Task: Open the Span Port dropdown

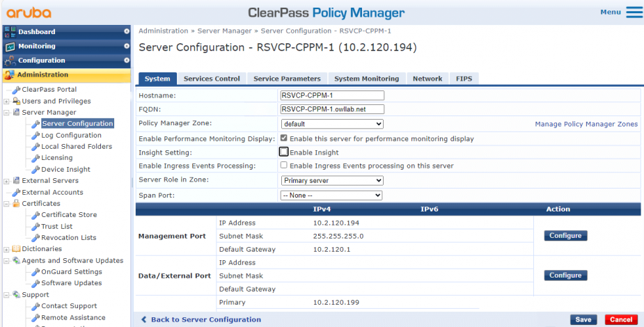Action: 331,196
